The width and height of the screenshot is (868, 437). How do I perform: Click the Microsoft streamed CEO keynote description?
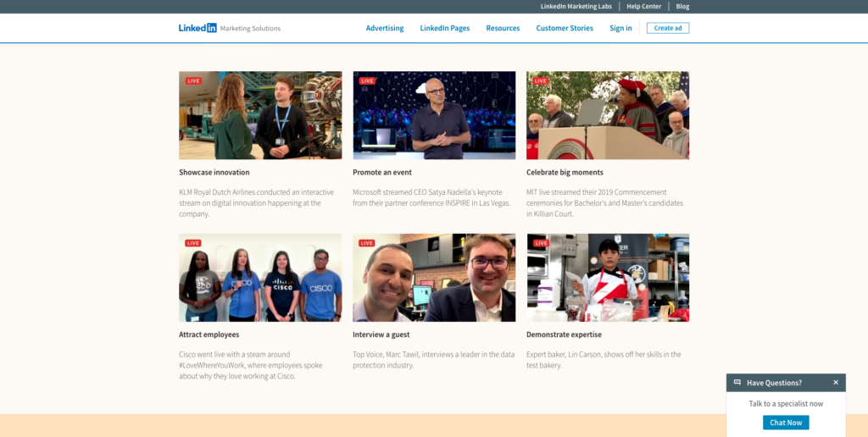pos(431,197)
